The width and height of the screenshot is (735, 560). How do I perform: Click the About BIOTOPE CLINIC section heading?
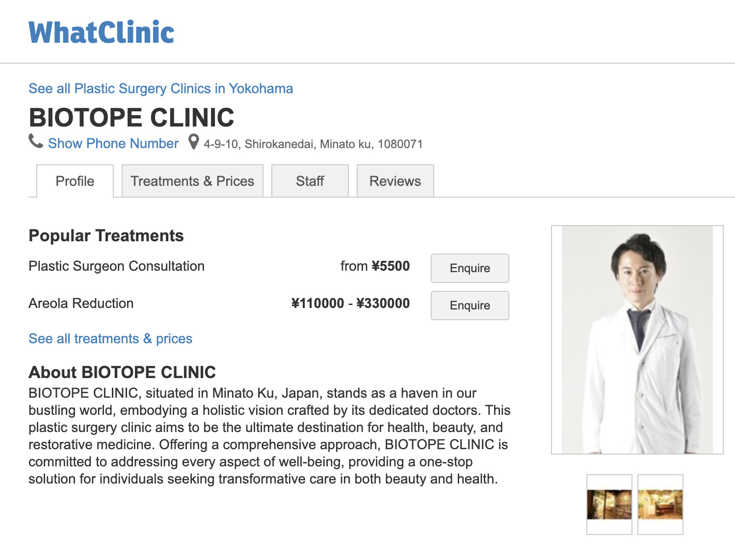[122, 372]
